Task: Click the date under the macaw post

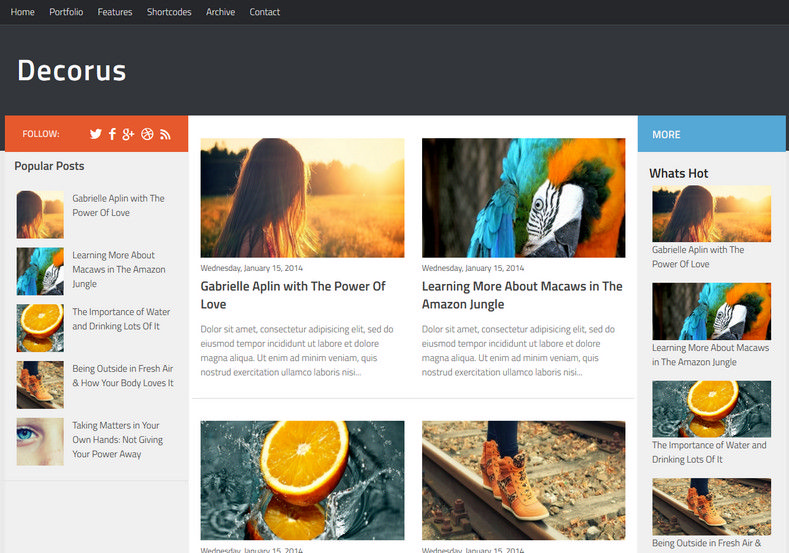Action: (x=473, y=268)
